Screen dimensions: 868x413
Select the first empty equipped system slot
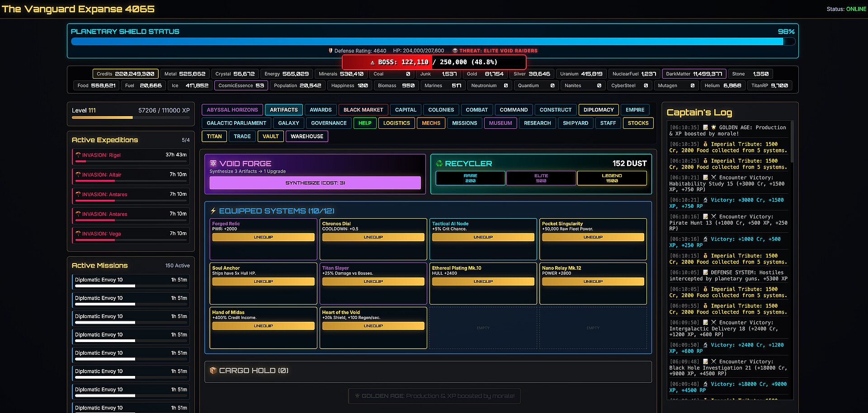tap(483, 328)
